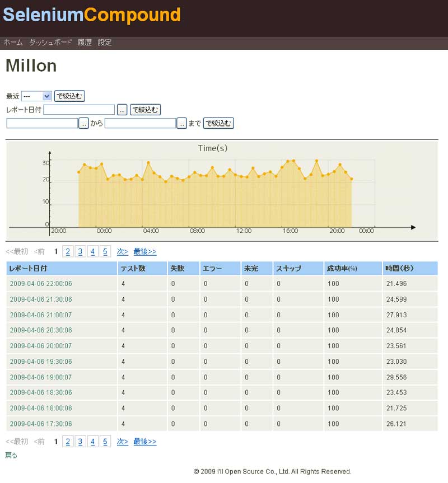Open date picker "..." just before から
Viewport: 448px width, 483px height.
[83, 123]
